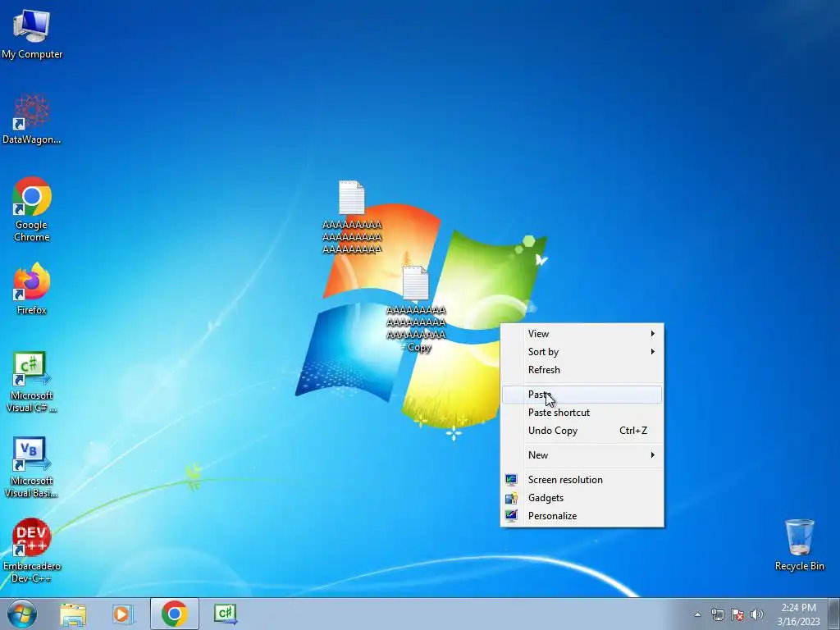Image resolution: width=840 pixels, height=630 pixels.
Task: Open Screen resolution from context menu
Action: (x=582, y=480)
